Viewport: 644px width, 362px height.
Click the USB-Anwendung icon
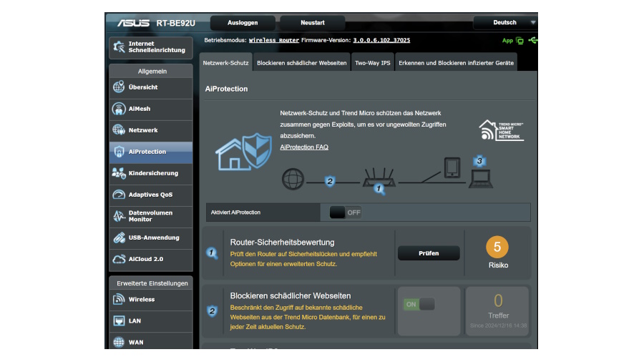[x=119, y=238]
